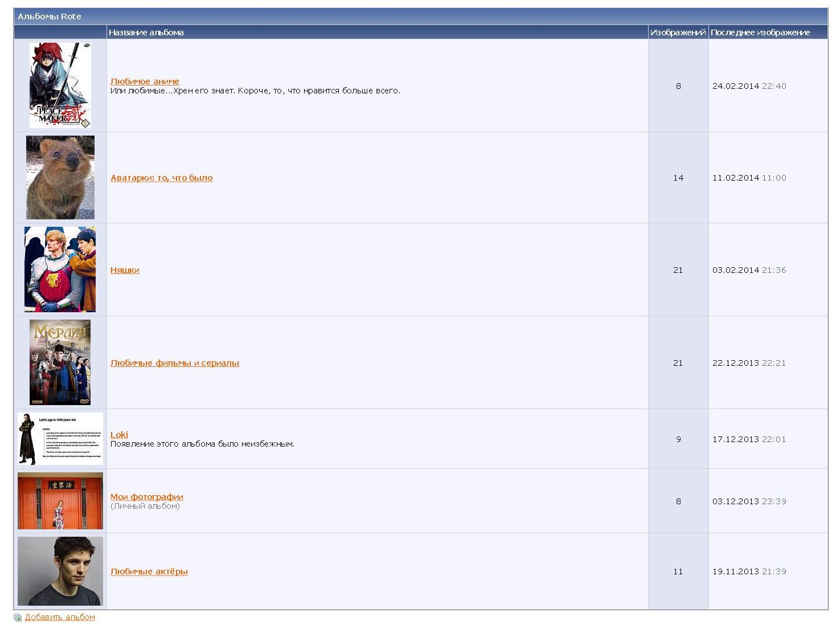Viewport: 840px width, 633px height.
Task: Click the date 19.11.2013 21:39
Action: 749,571
